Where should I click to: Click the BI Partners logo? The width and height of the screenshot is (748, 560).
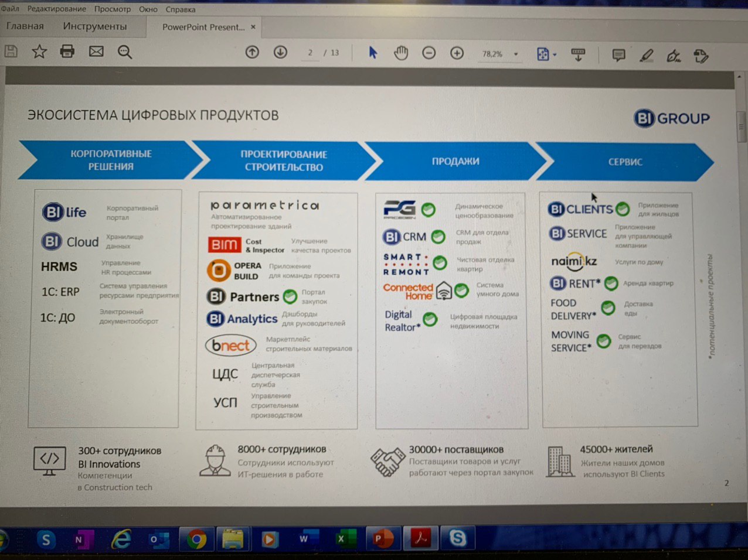click(x=243, y=297)
